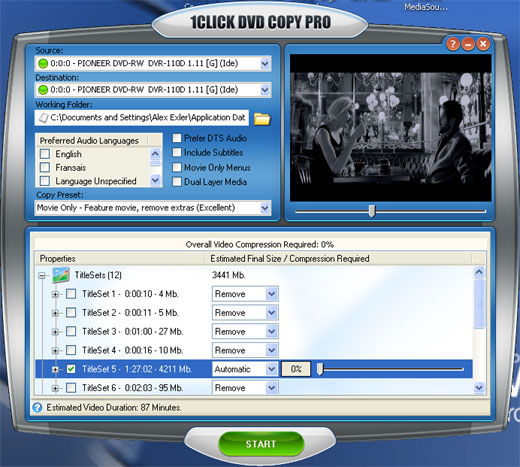This screenshot has width=520, height=467.
Task: Click the green status icon in Source drive
Action: (x=43, y=63)
